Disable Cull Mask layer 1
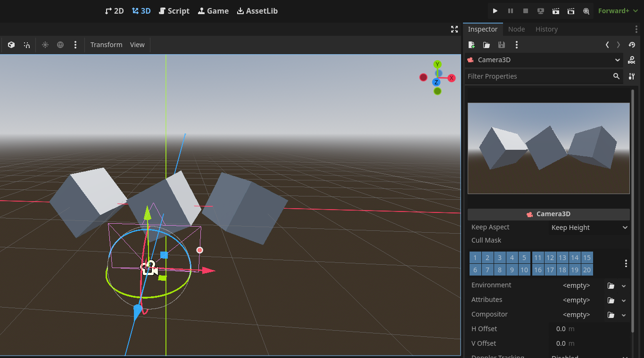The height and width of the screenshot is (358, 644). point(475,257)
